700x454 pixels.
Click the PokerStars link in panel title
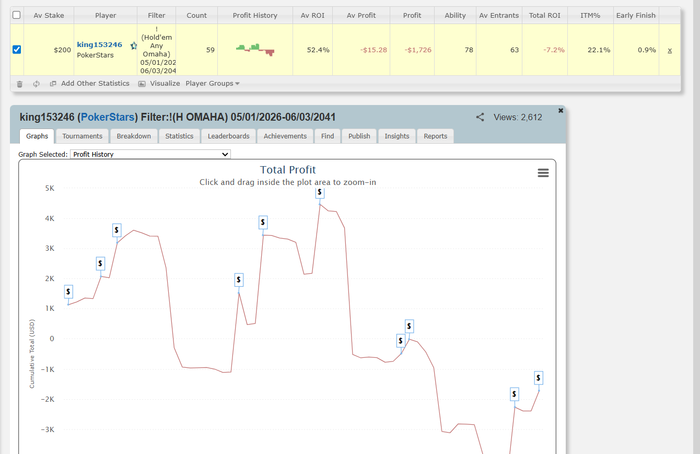(x=108, y=117)
